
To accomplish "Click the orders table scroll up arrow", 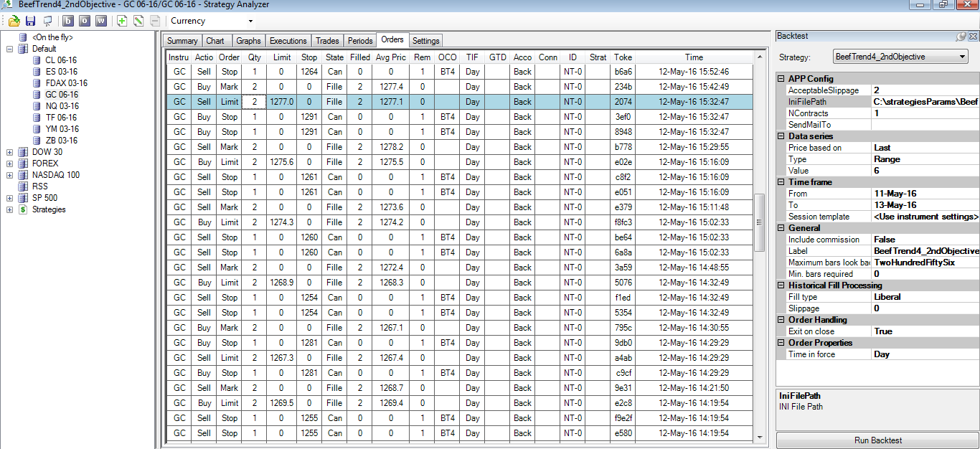I will 759,57.
